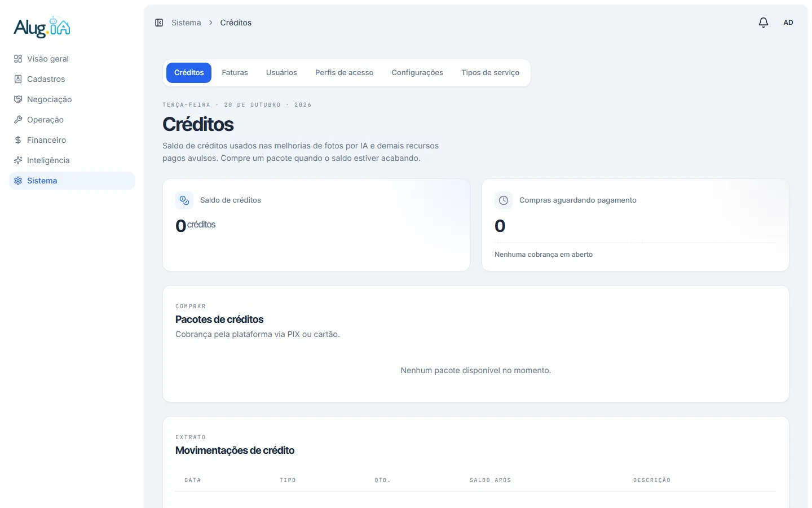Open the notifications bell

pyautogui.click(x=764, y=23)
